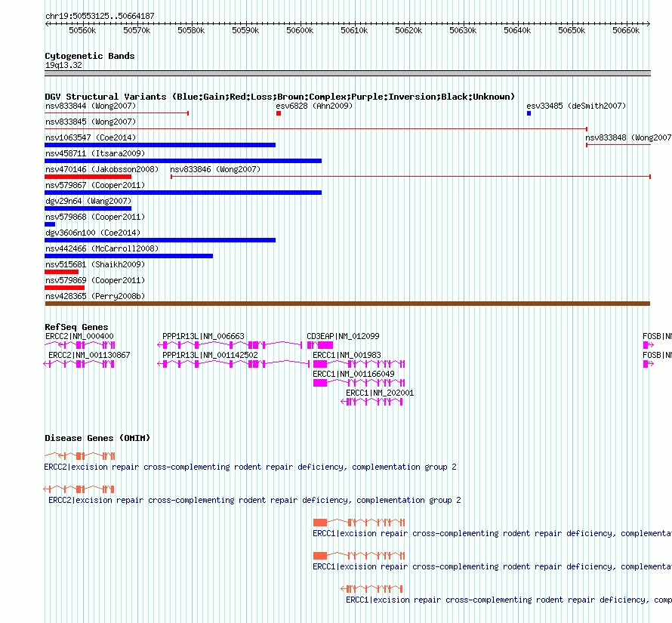Click the 50560k ruler position
The image size is (672, 623).
83,30
